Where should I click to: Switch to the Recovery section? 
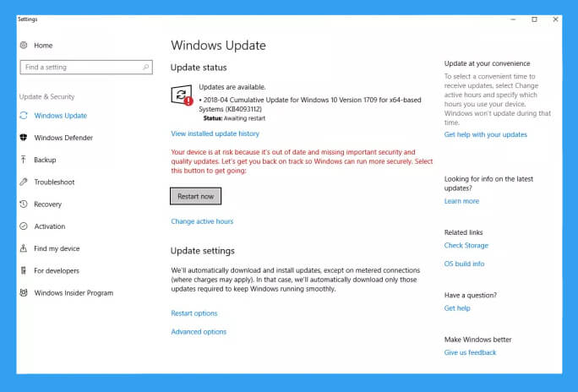(x=48, y=204)
